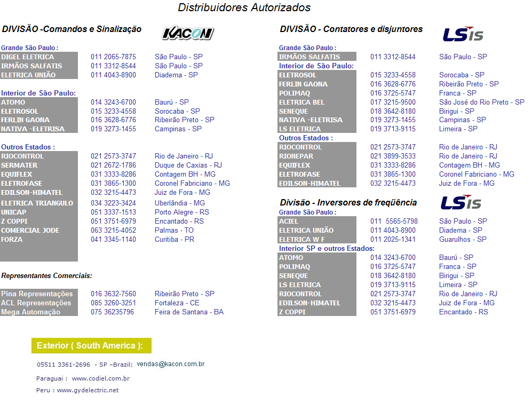The width and height of the screenshot is (532, 411).
Task: Select ACL Representações entry
Action: tap(36, 303)
